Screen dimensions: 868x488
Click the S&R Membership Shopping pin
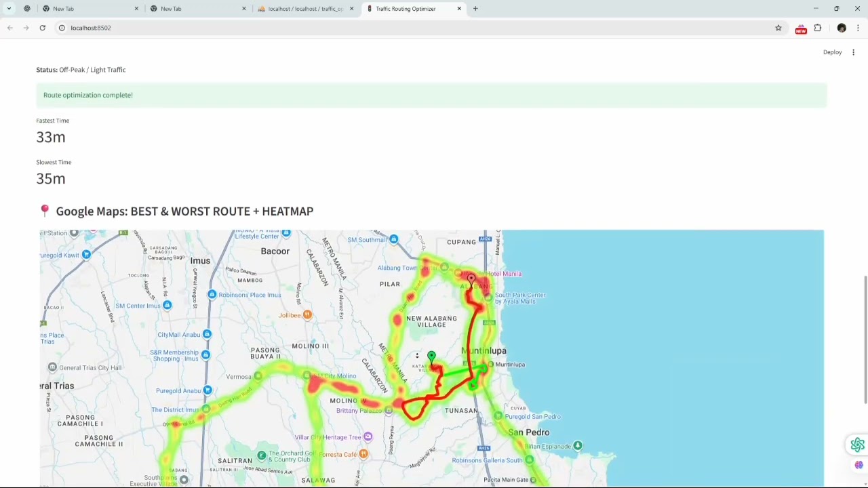pyautogui.click(x=205, y=355)
